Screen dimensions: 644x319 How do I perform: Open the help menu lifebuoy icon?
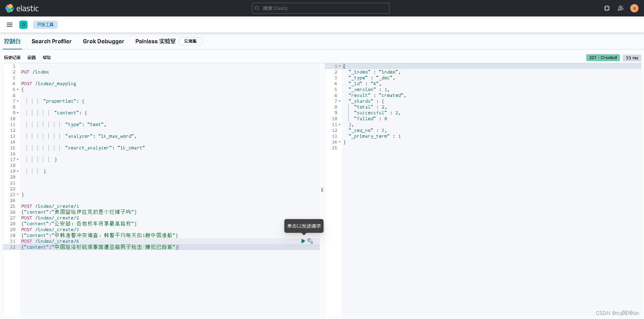click(x=607, y=8)
